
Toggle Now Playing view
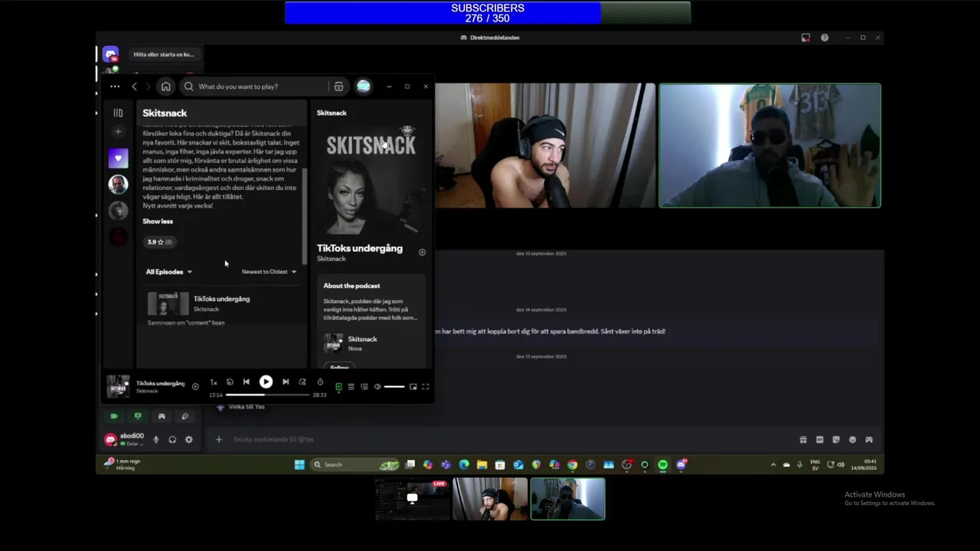coord(338,387)
